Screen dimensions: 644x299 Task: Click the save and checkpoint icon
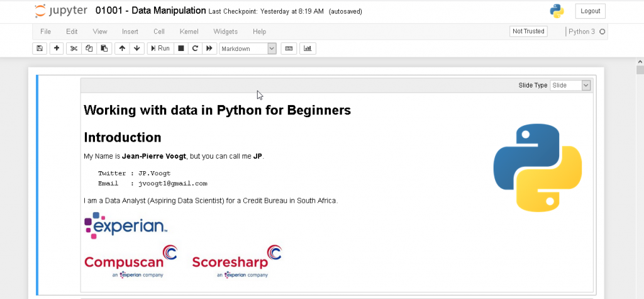pos(40,48)
